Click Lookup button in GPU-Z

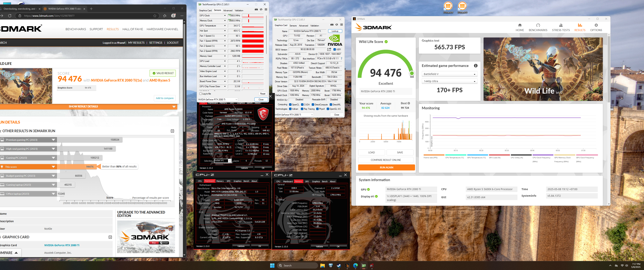tap(335, 31)
